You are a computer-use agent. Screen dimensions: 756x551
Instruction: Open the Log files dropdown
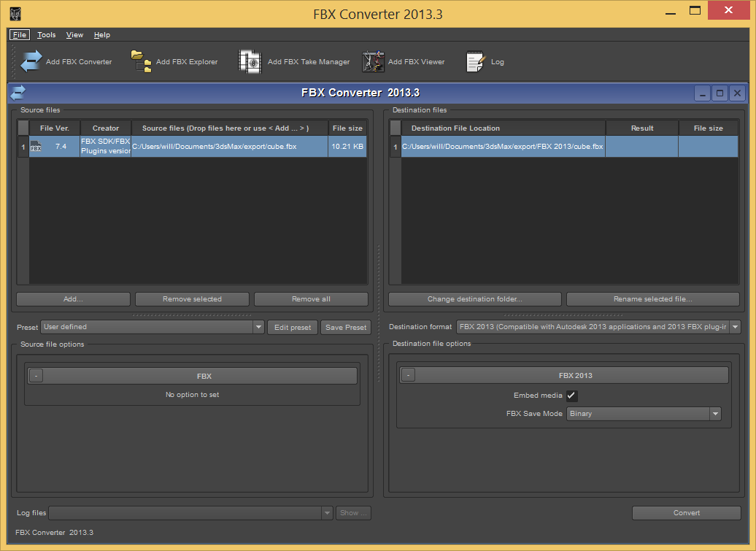tap(327, 513)
